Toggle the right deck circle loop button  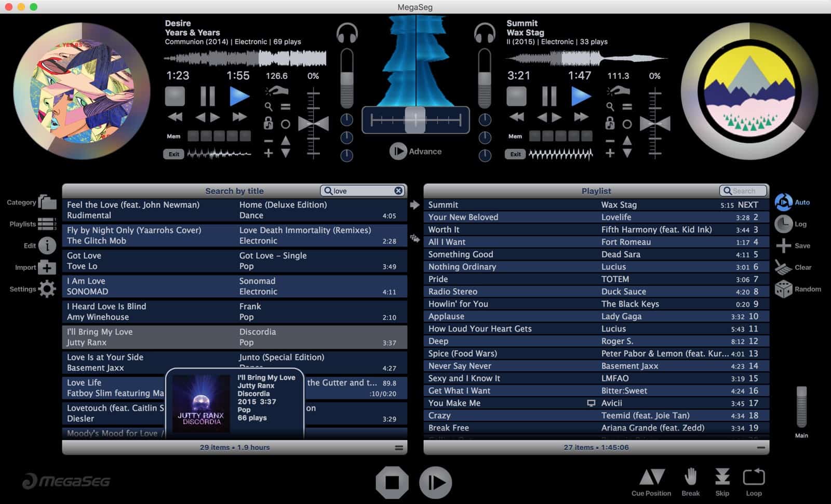pyautogui.click(x=627, y=124)
